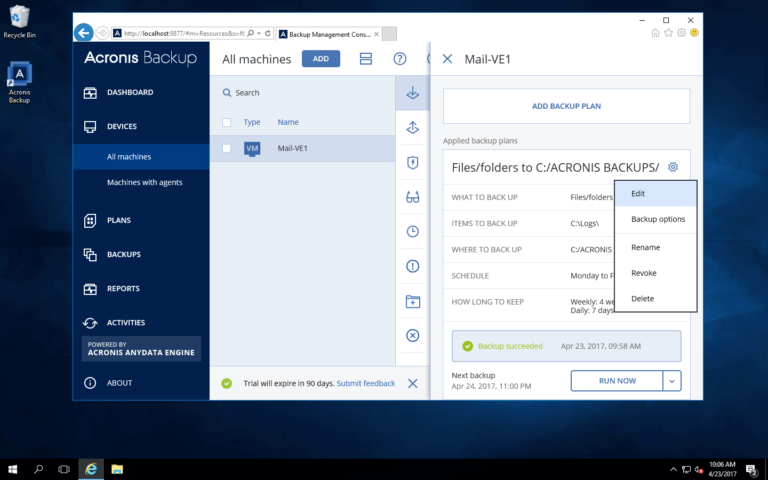Open the Dashboard sidebar section
Screen dimensions: 768x480
click(130, 92)
